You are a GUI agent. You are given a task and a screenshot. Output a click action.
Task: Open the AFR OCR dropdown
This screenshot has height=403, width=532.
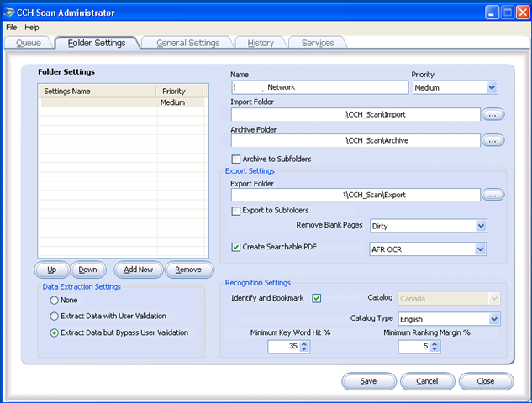480,249
